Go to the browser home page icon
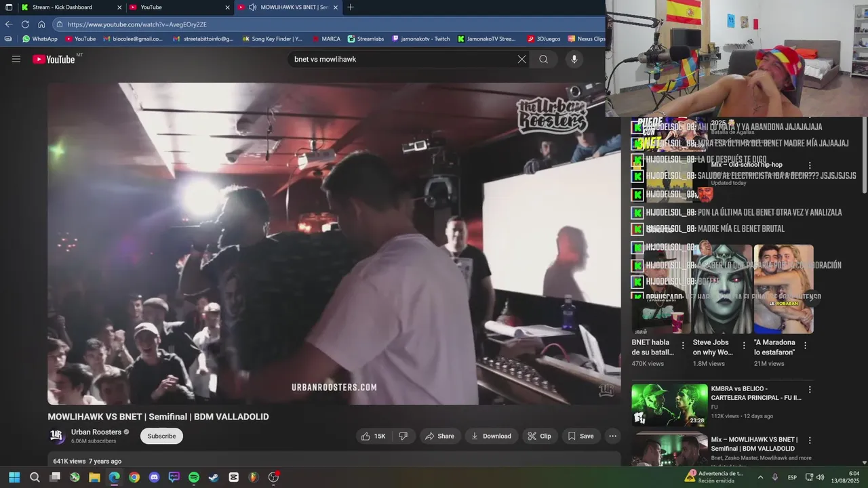 pyautogui.click(x=41, y=24)
